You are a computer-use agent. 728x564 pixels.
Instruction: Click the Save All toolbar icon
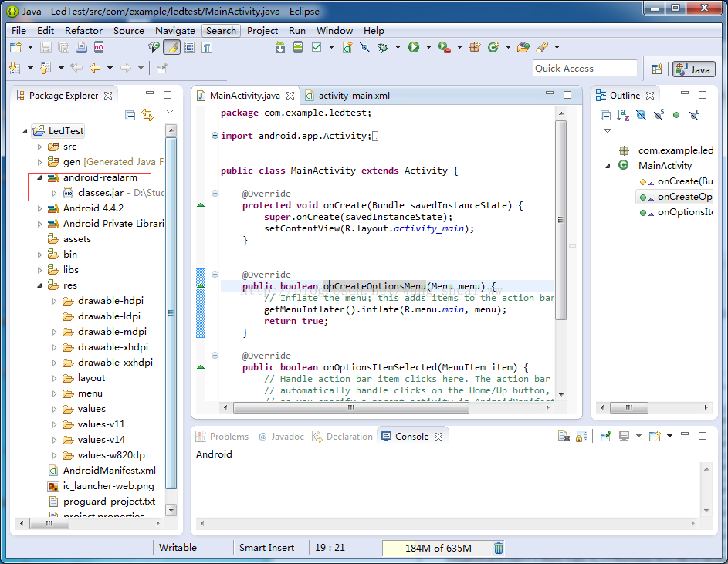tap(63, 47)
